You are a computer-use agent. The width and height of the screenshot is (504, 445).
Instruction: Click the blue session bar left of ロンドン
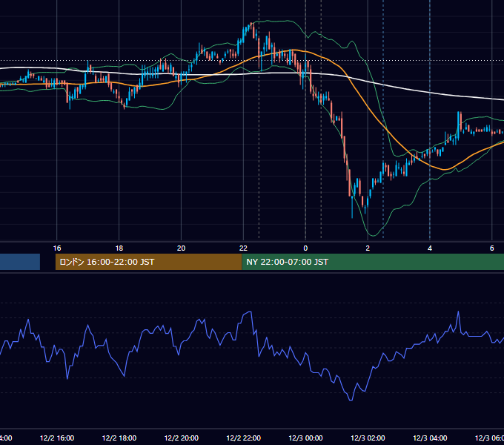pyautogui.click(x=20, y=262)
